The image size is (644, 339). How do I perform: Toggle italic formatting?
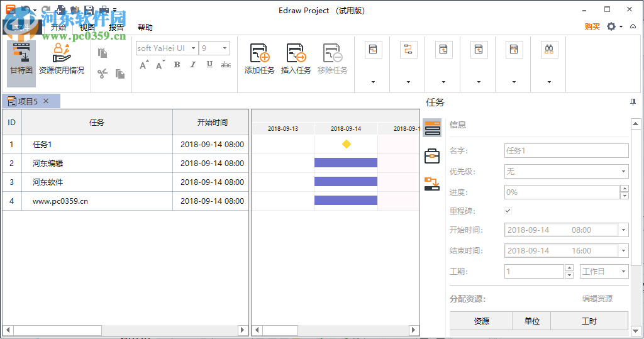pyautogui.click(x=193, y=65)
